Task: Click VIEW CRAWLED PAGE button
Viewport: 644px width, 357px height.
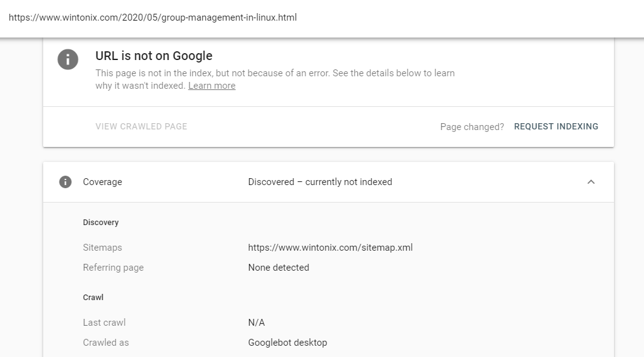Action: click(141, 126)
